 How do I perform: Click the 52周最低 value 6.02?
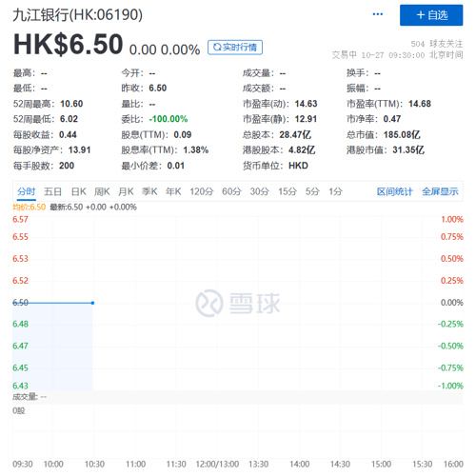tap(69, 119)
